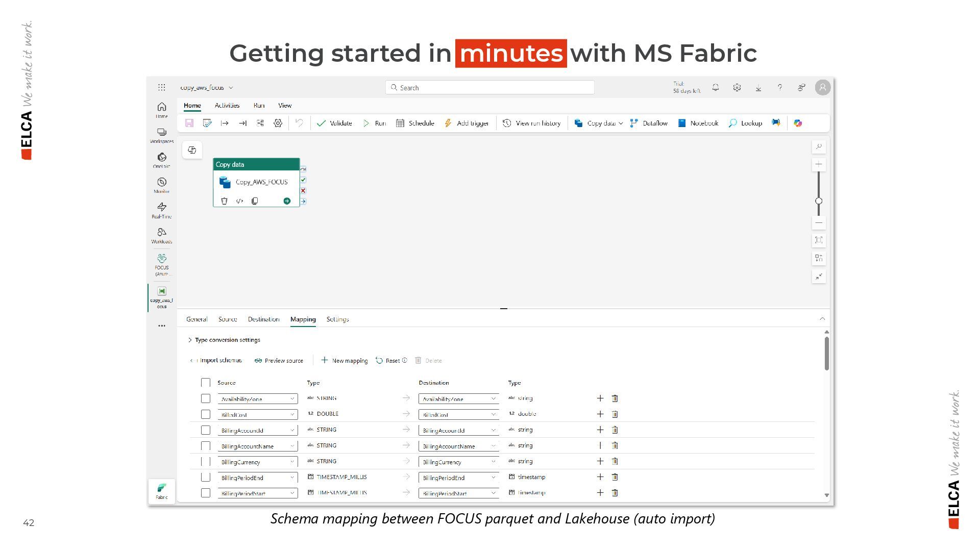980x551 pixels.
Task: Click the Lookup activity icon
Action: coord(732,123)
